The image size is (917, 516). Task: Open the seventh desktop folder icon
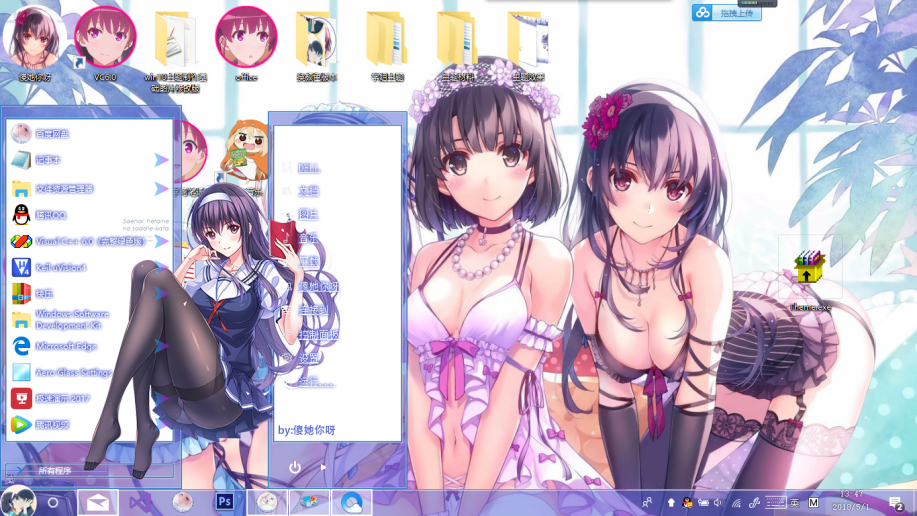coord(457,44)
